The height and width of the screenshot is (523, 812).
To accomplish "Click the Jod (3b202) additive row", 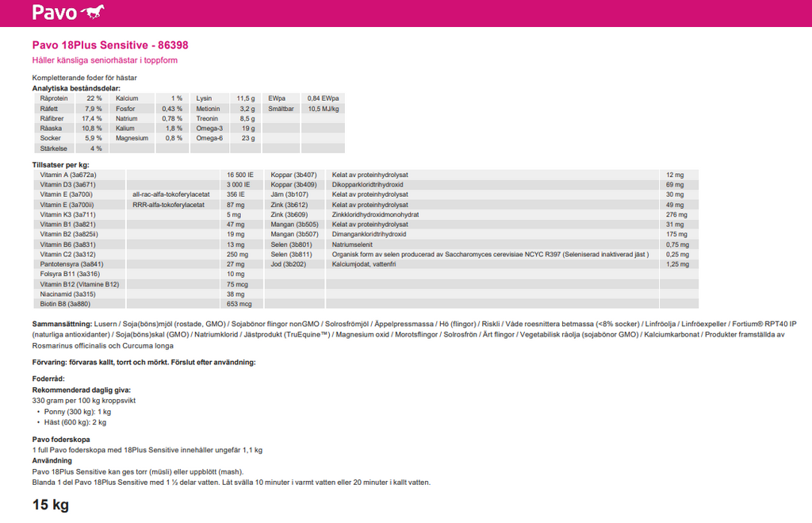I will coord(289,263).
